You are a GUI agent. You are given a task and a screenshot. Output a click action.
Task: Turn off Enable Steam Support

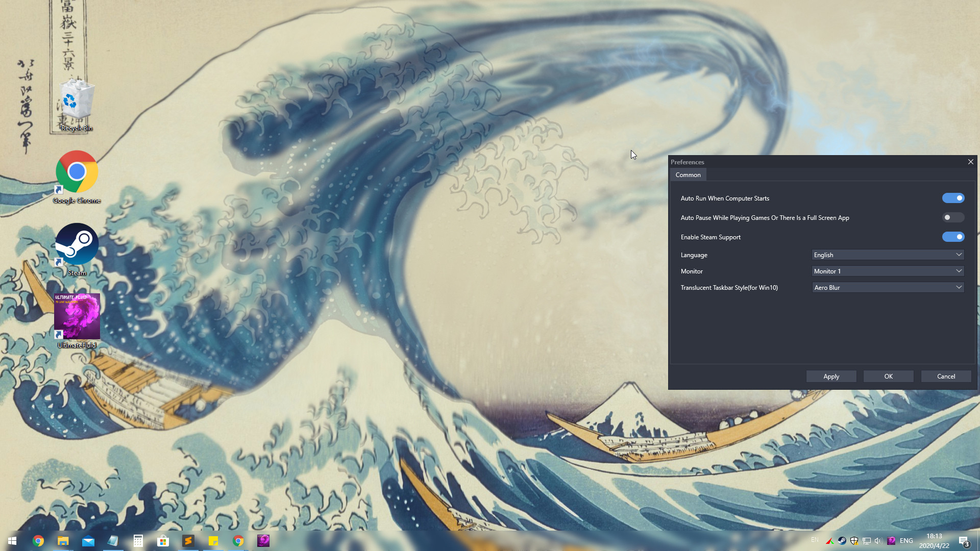pos(953,237)
